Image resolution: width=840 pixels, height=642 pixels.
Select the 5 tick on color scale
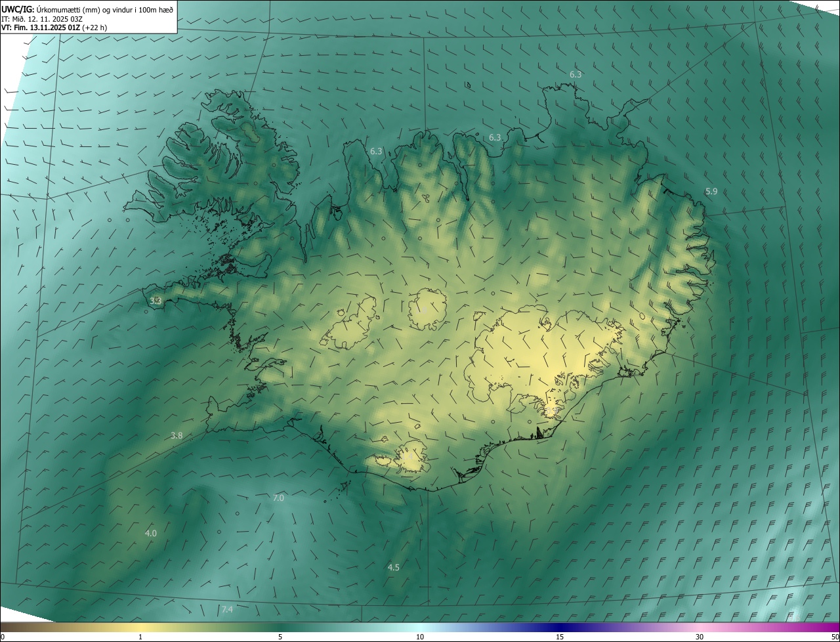click(x=280, y=637)
